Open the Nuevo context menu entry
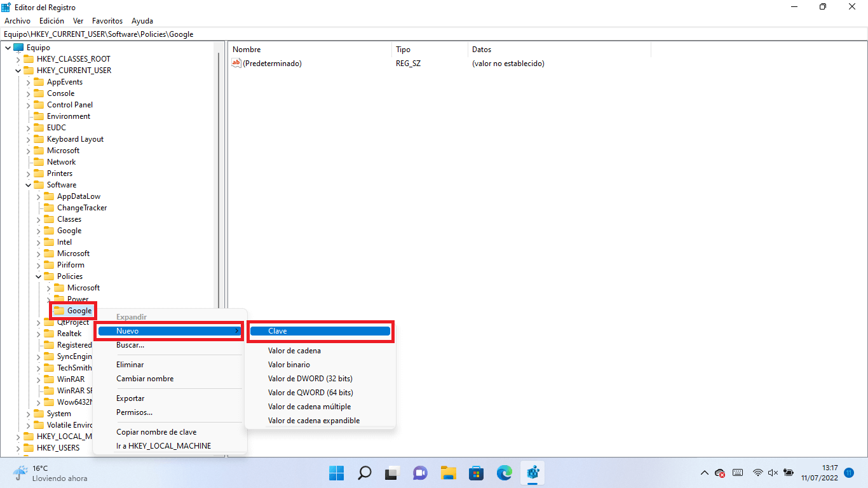 tap(170, 331)
